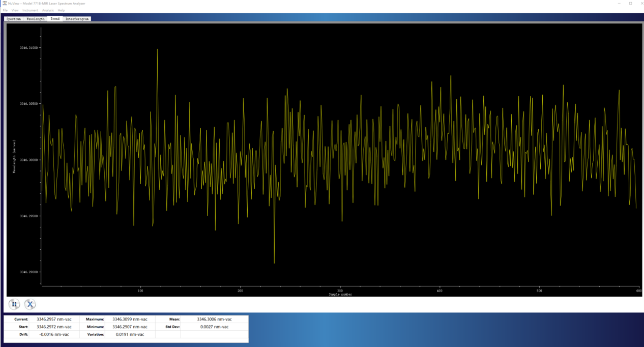The height and width of the screenshot is (347, 644).
Task: Open the Instrument menu
Action: click(30, 10)
